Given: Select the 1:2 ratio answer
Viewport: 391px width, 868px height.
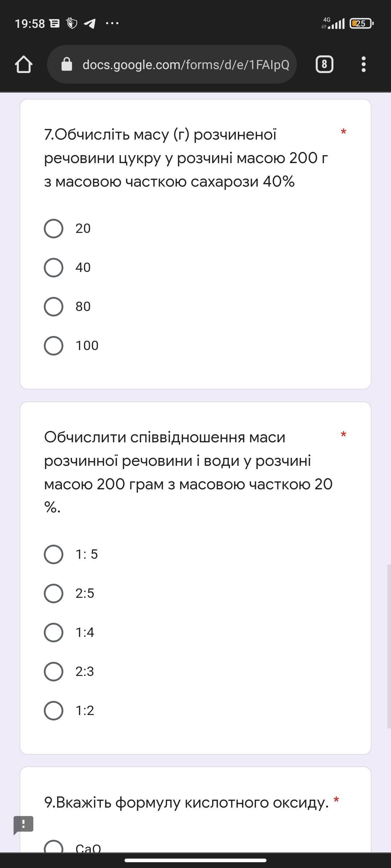Looking at the screenshot, I should point(54,711).
